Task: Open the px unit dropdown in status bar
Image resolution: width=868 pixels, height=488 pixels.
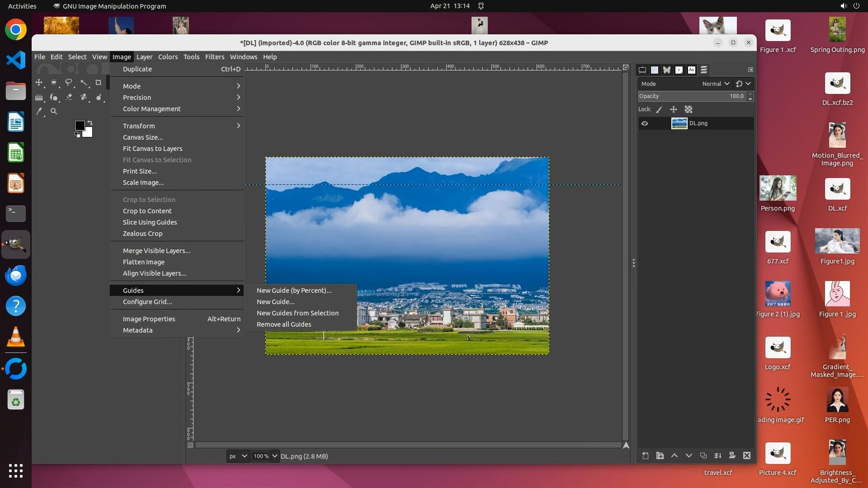Action: 238,456
